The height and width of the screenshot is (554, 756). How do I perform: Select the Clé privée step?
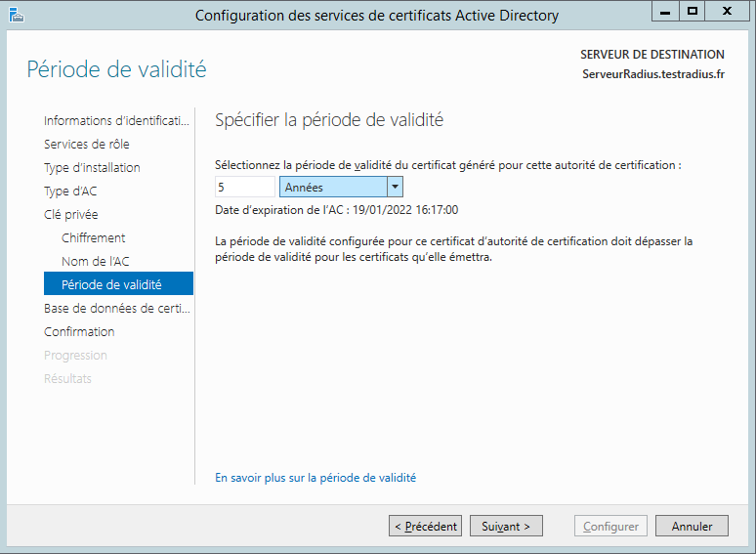[x=71, y=214]
